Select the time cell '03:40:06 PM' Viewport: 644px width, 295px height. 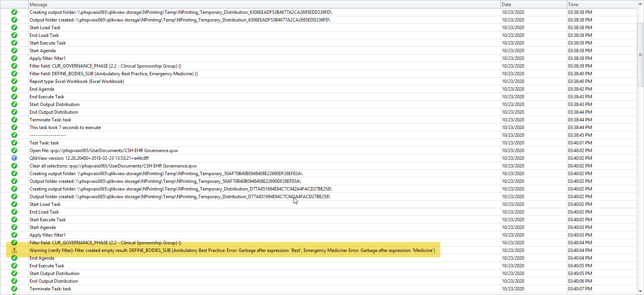[580, 281]
